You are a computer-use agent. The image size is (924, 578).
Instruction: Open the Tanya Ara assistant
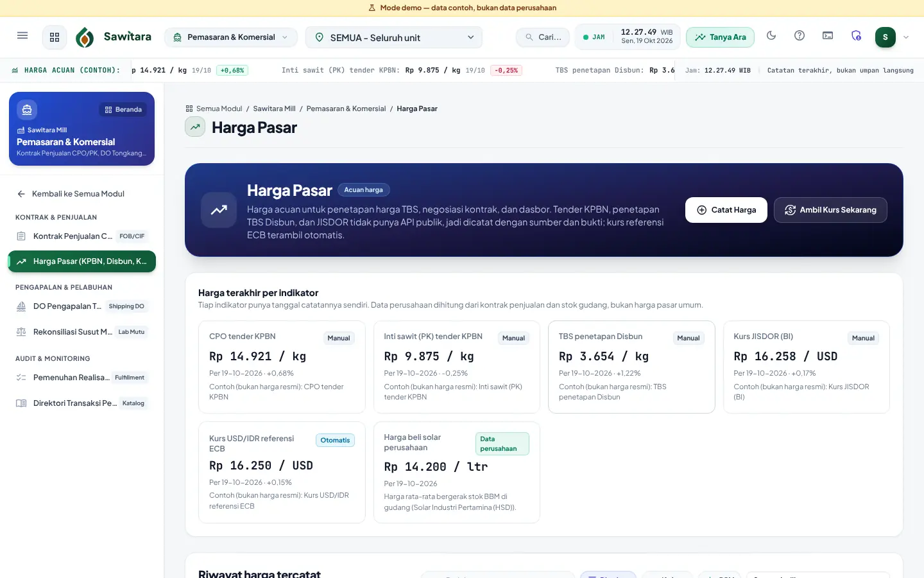click(720, 37)
